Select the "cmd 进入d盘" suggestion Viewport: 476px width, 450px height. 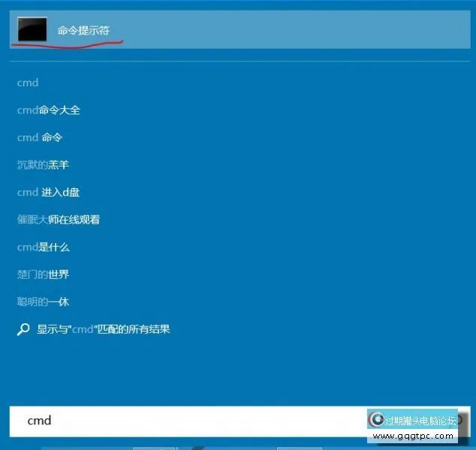click(49, 192)
